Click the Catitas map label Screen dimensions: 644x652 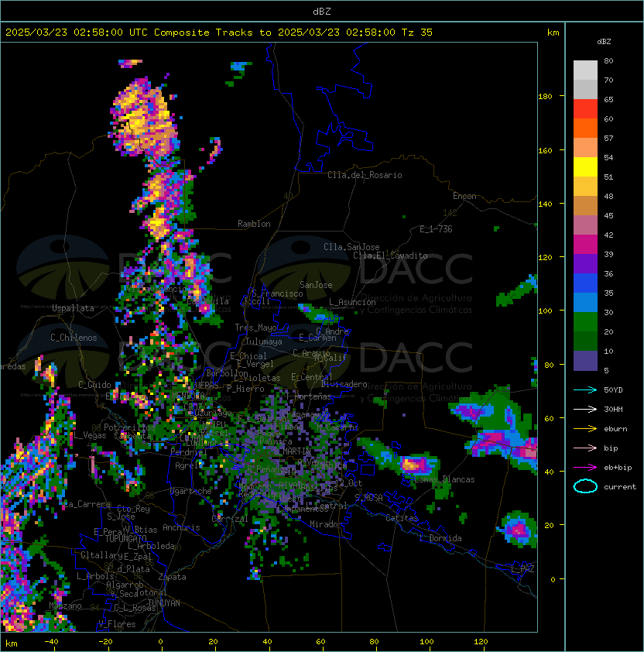point(402,518)
